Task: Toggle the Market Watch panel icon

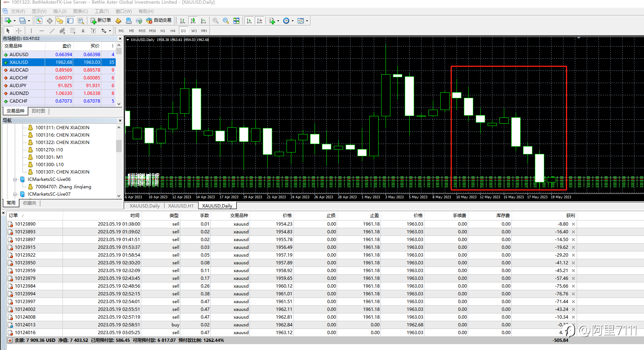Action: (39, 21)
